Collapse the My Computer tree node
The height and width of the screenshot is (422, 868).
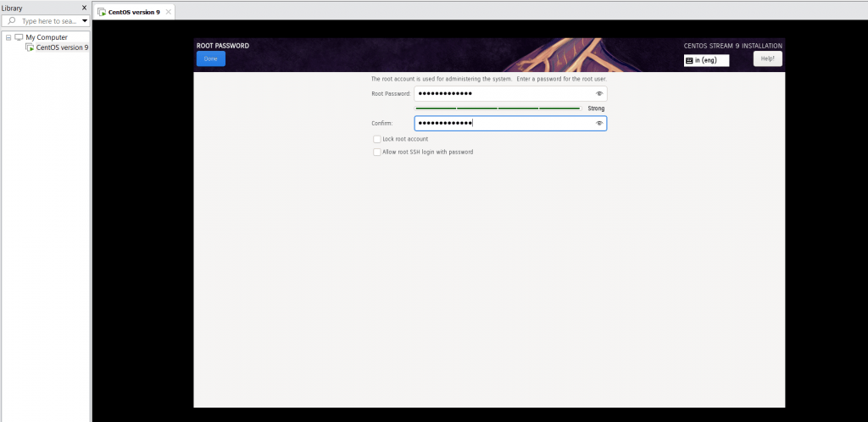tap(8, 37)
